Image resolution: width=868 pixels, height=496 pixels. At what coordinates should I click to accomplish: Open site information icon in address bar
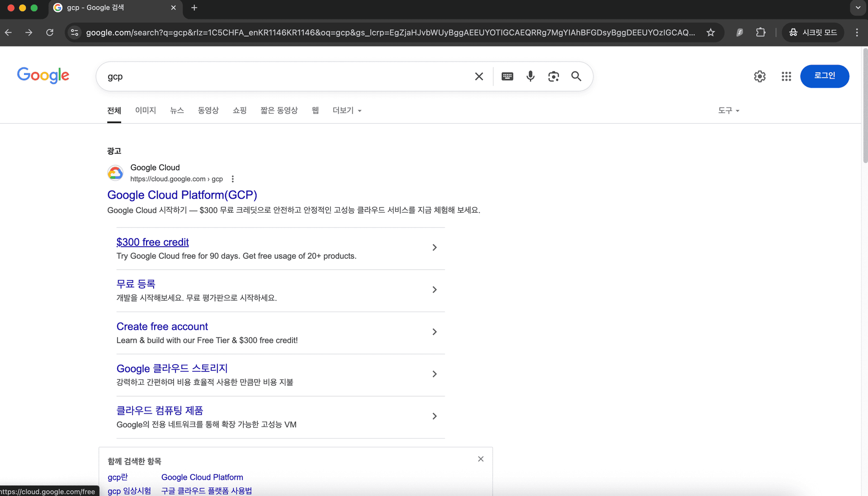tap(75, 33)
